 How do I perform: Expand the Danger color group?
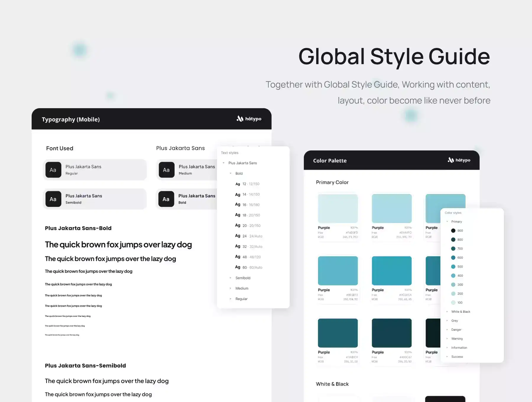coord(447,330)
